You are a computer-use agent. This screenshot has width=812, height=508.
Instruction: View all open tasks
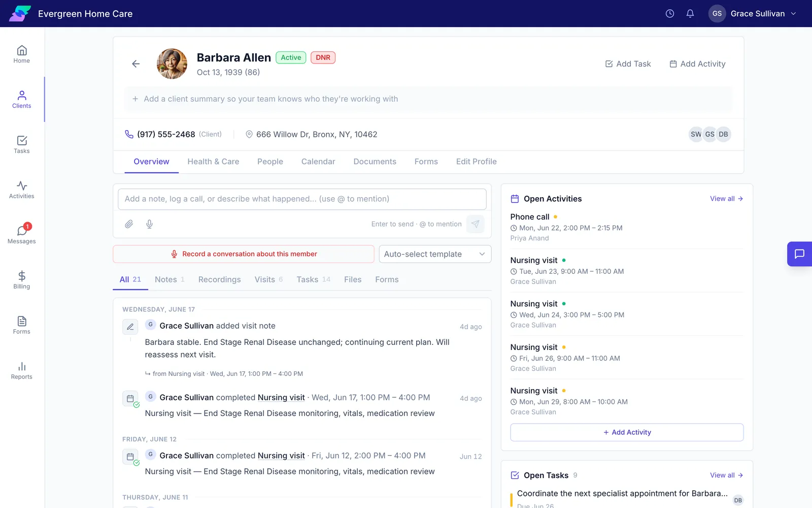[x=726, y=475]
